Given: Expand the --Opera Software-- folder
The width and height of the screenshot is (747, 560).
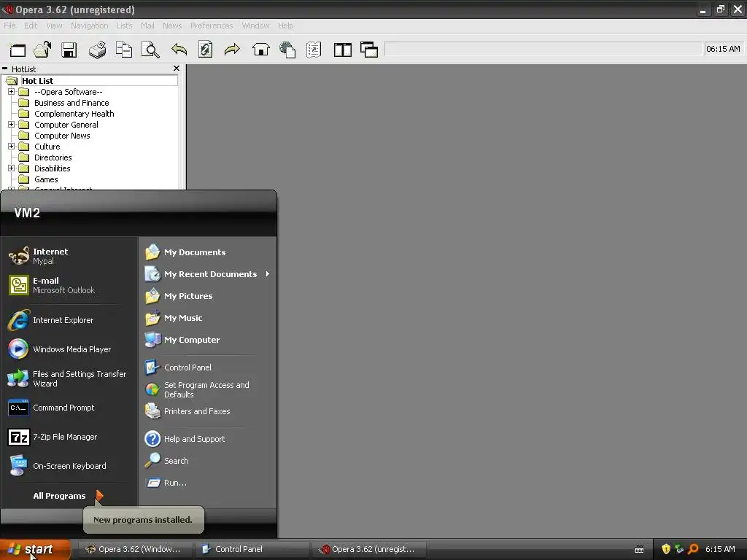Looking at the screenshot, I should point(12,91).
